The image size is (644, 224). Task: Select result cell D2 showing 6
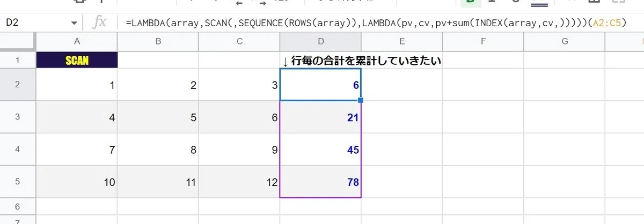pyautogui.click(x=320, y=84)
